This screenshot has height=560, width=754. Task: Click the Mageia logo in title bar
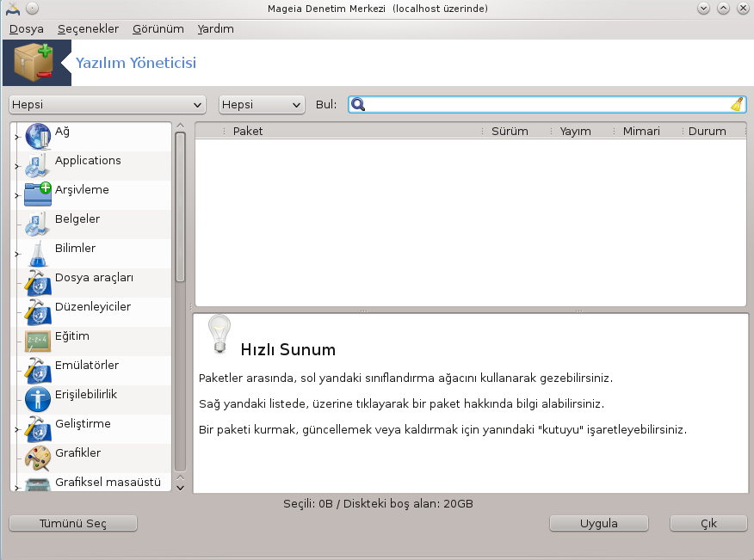(x=13, y=8)
